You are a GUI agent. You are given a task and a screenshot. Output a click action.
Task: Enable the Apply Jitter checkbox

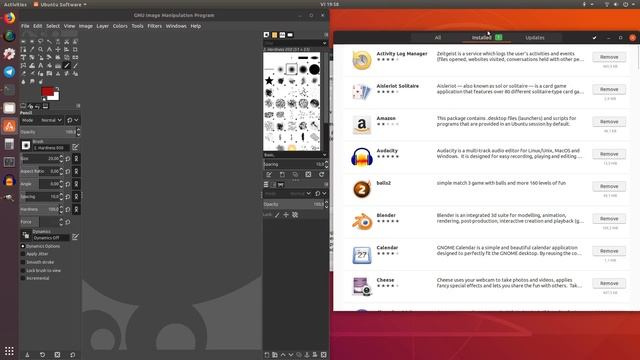23,254
